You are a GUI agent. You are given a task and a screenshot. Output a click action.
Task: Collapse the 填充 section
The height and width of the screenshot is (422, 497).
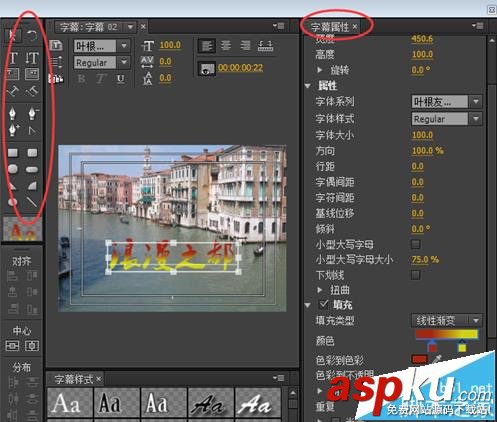pyautogui.click(x=308, y=305)
